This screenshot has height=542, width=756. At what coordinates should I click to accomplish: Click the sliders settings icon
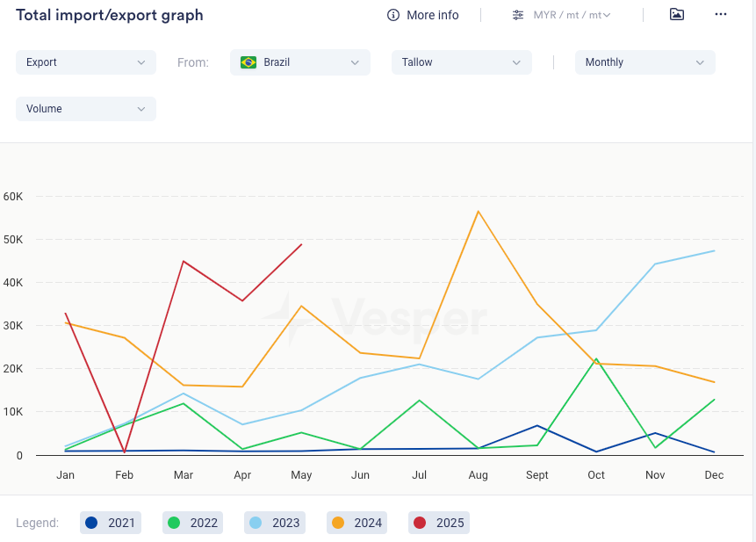(518, 15)
